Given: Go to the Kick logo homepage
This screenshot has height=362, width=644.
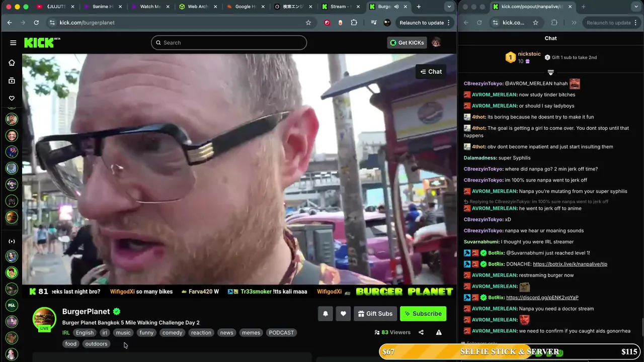Looking at the screenshot, I should click(x=42, y=43).
